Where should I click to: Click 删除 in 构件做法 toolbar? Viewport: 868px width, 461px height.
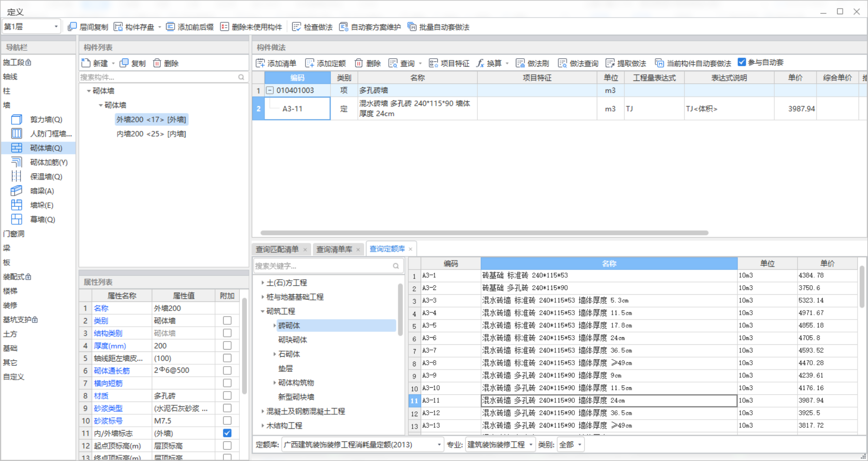pyautogui.click(x=368, y=63)
